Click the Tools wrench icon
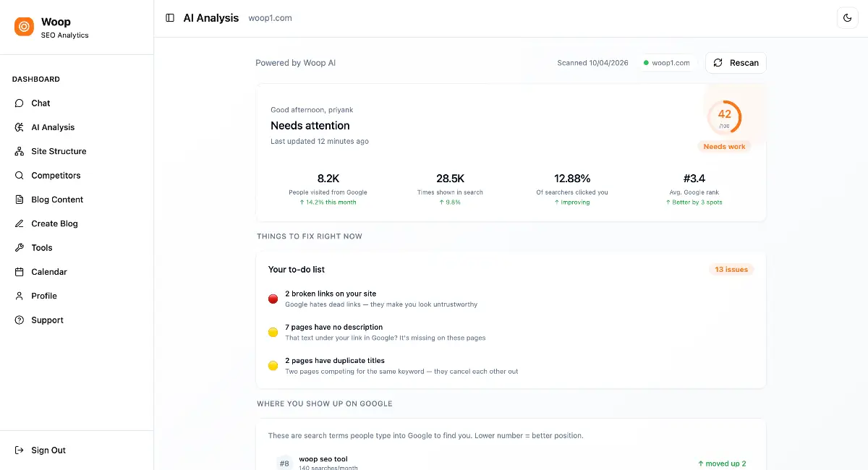This screenshot has height=470, width=868. (20, 248)
